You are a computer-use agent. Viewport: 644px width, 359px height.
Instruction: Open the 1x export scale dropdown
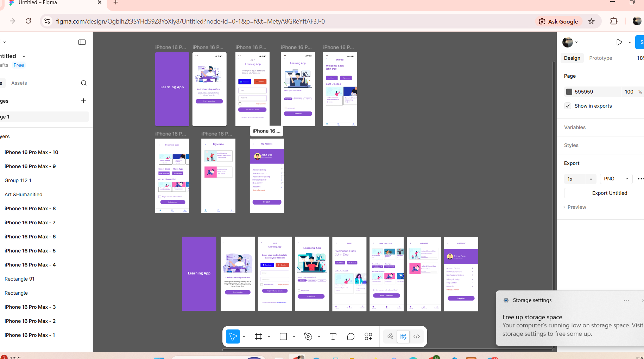pyautogui.click(x=580, y=179)
